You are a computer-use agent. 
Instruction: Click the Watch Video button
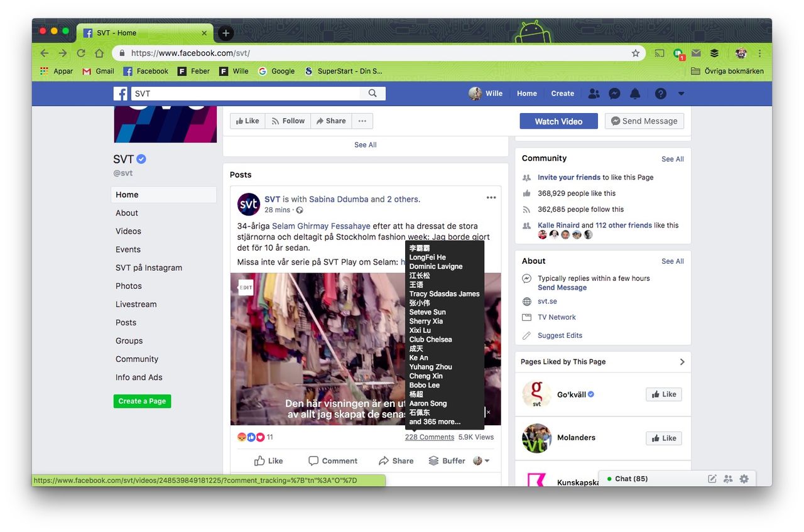[558, 121]
